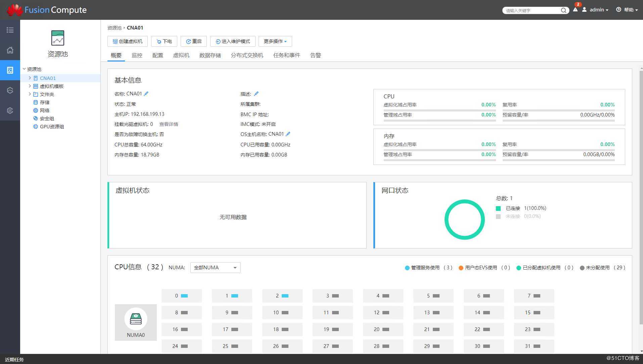This screenshot has height=364, width=643.
Task: Expand the 虚拟机模板 tree node arrow
Action: 30,86
